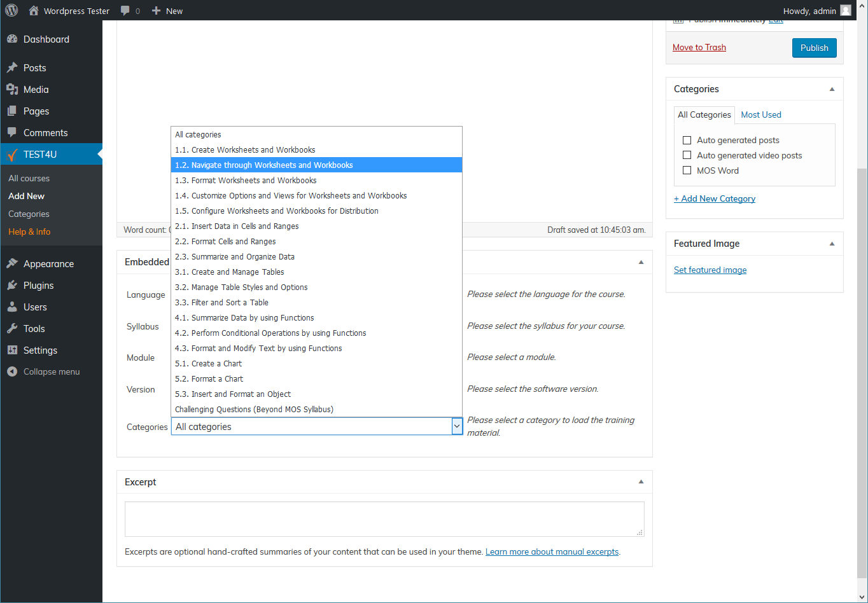Open Media via its sidebar icon
Screen dimensions: 868x603
(12, 90)
